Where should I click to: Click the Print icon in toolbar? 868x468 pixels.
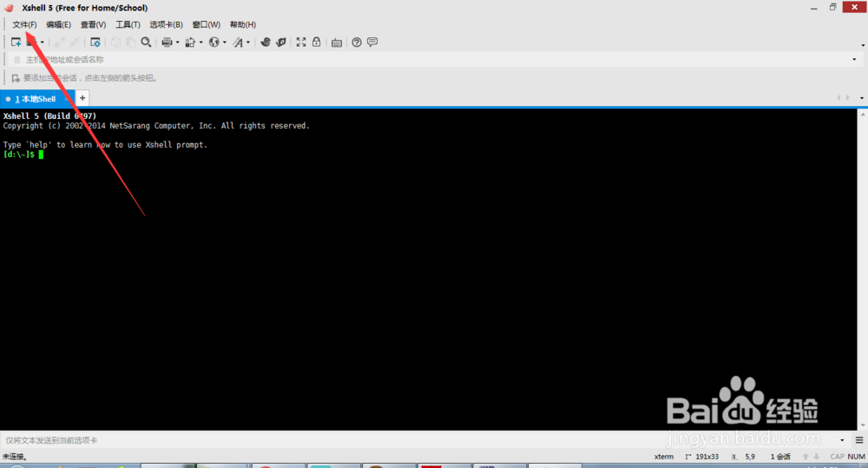click(x=167, y=42)
